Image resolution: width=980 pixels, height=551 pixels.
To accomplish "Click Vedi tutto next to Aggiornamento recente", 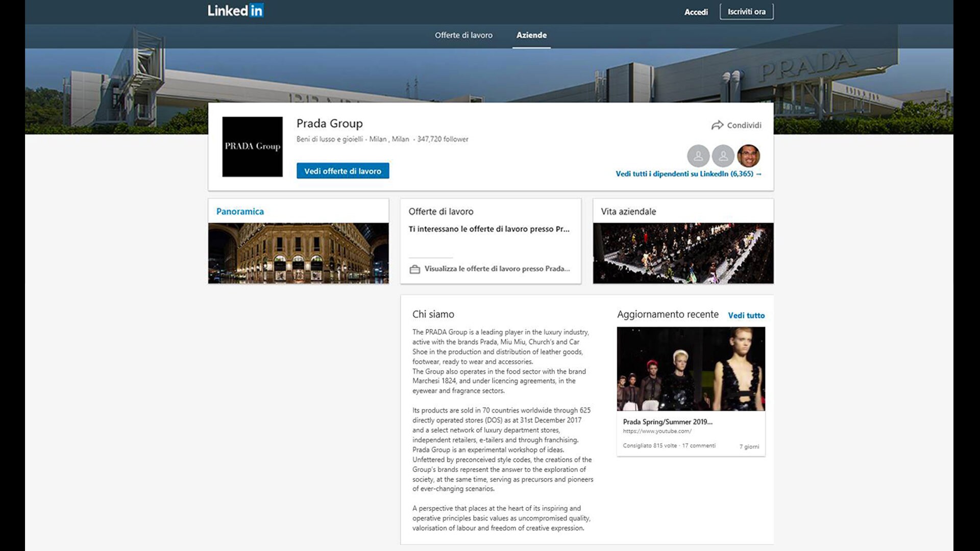I will pos(746,315).
